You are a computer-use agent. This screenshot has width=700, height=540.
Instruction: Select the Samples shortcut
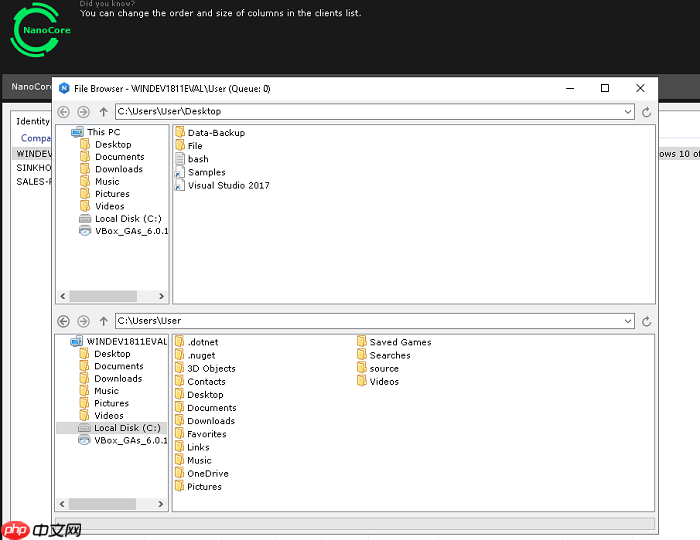click(200, 172)
